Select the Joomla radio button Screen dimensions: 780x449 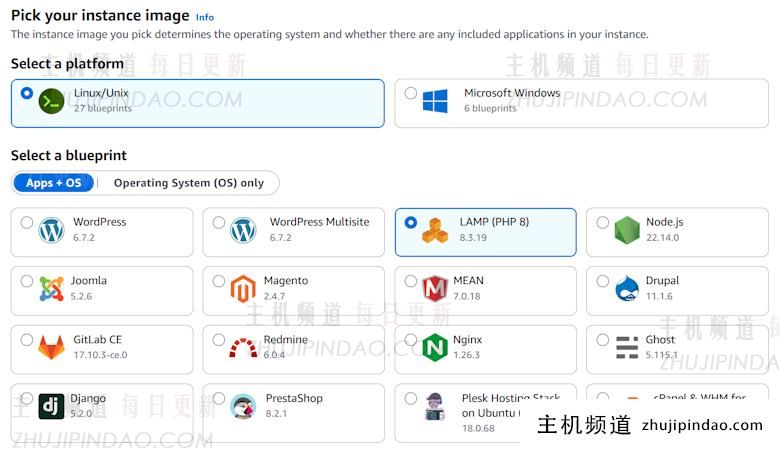[x=27, y=281]
